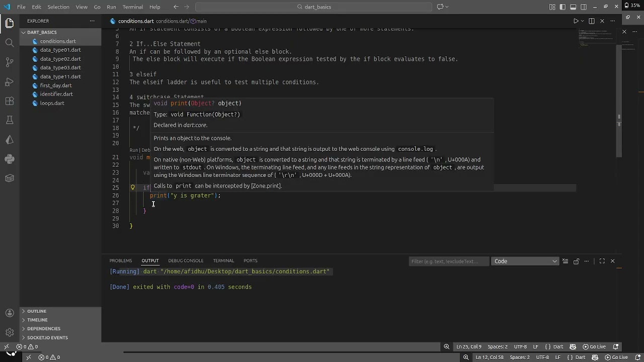This screenshot has height=362, width=644.
Task: Focus the output Filter text field
Action: pos(449,261)
